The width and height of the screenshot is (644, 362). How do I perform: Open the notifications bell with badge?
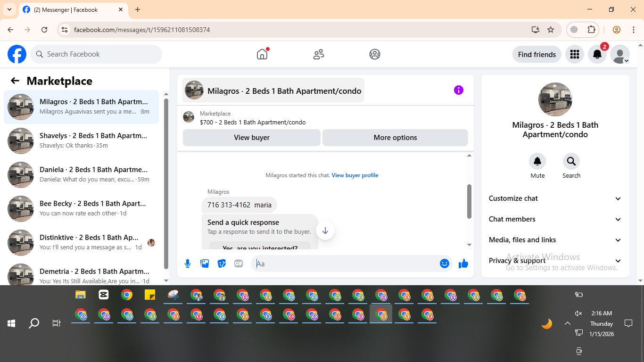pos(597,54)
